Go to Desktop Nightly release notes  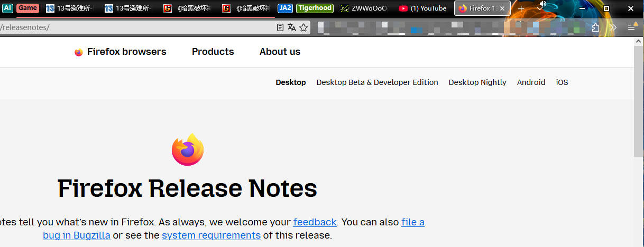pos(477,82)
